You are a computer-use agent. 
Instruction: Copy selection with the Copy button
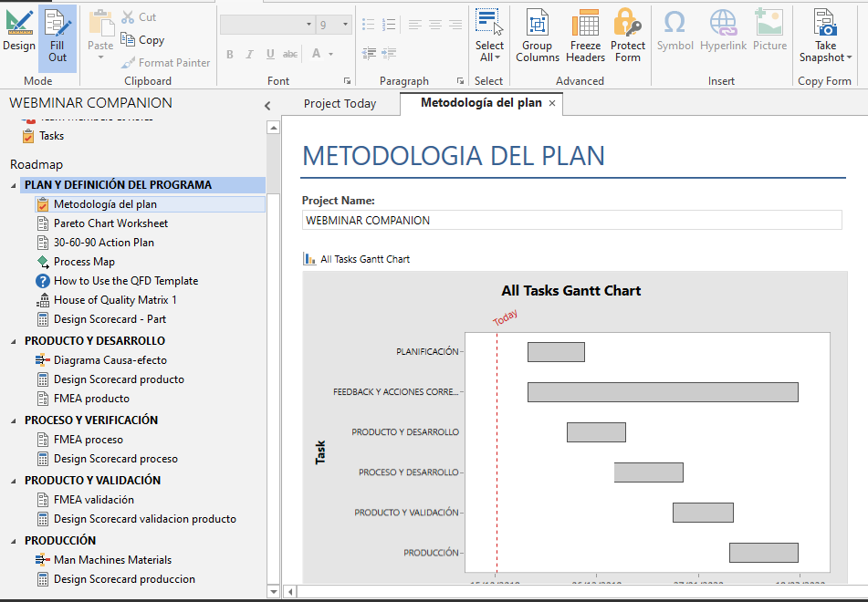[x=143, y=40]
